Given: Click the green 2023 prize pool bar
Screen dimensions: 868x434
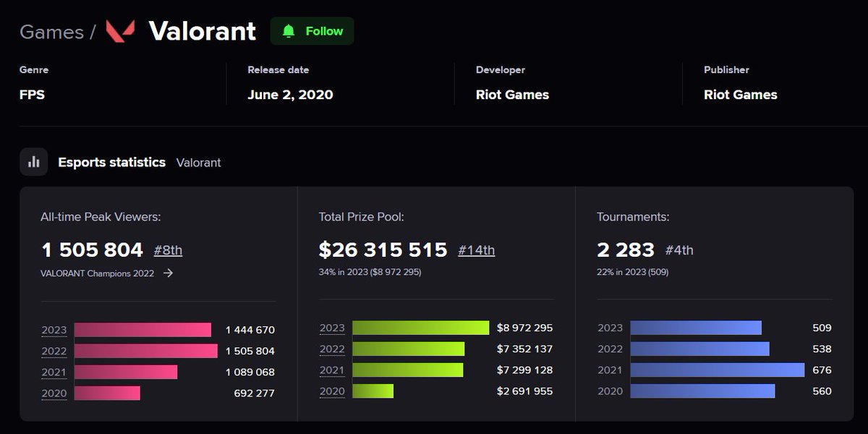Looking at the screenshot, I should click(x=421, y=328).
